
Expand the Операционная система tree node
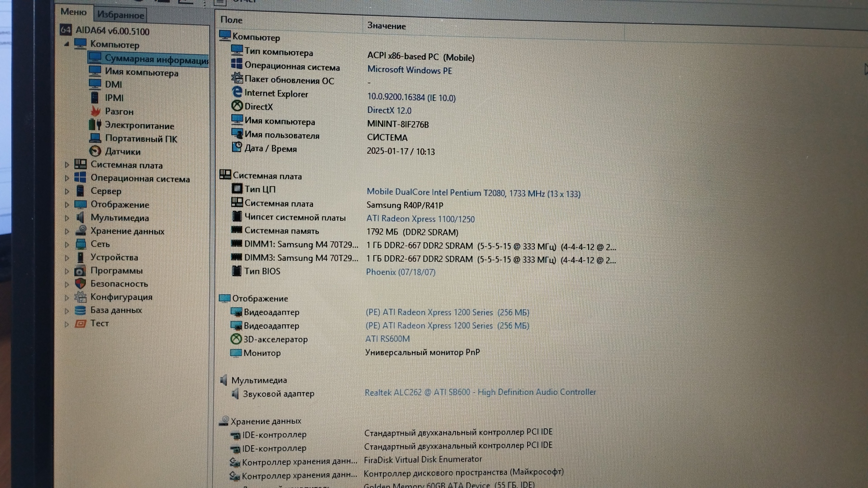pos(67,178)
